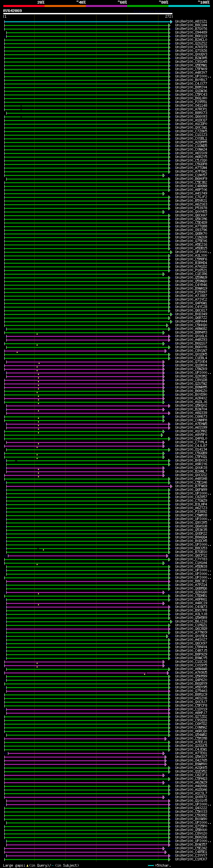The image size is (213, 868).
Task: Select hit label UniRef100_A8ISZ1
Action: [191, 22]
